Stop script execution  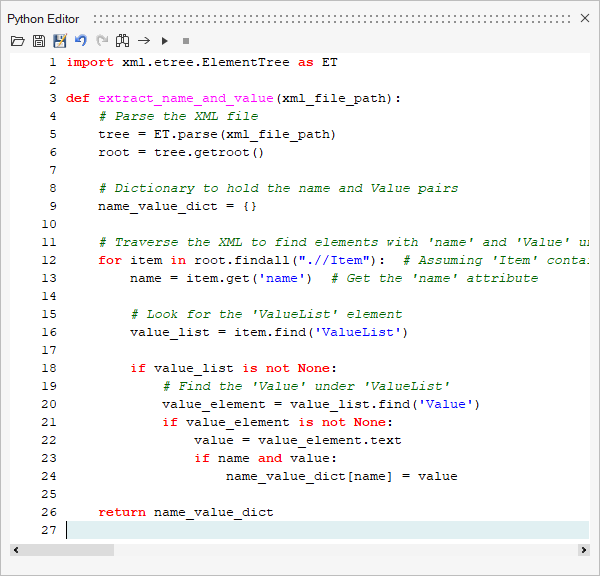[x=186, y=41]
